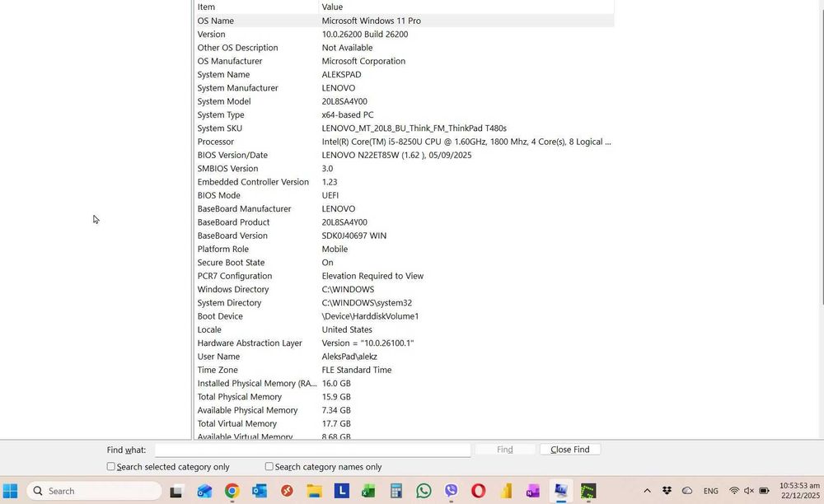Select the System SKU ThinkPad T480s value

click(x=414, y=128)
